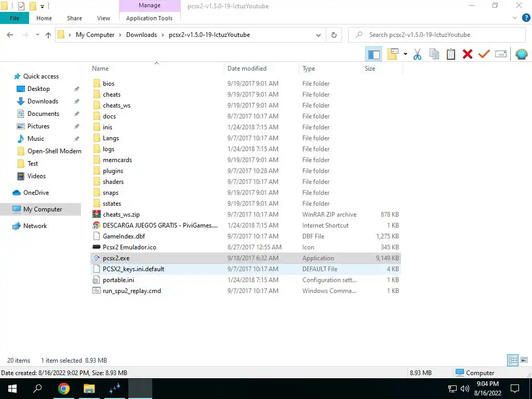This screenshot has width=532, height=399.
Task: Open Classic Explorer settings shell icon
Action: (522, 54)
